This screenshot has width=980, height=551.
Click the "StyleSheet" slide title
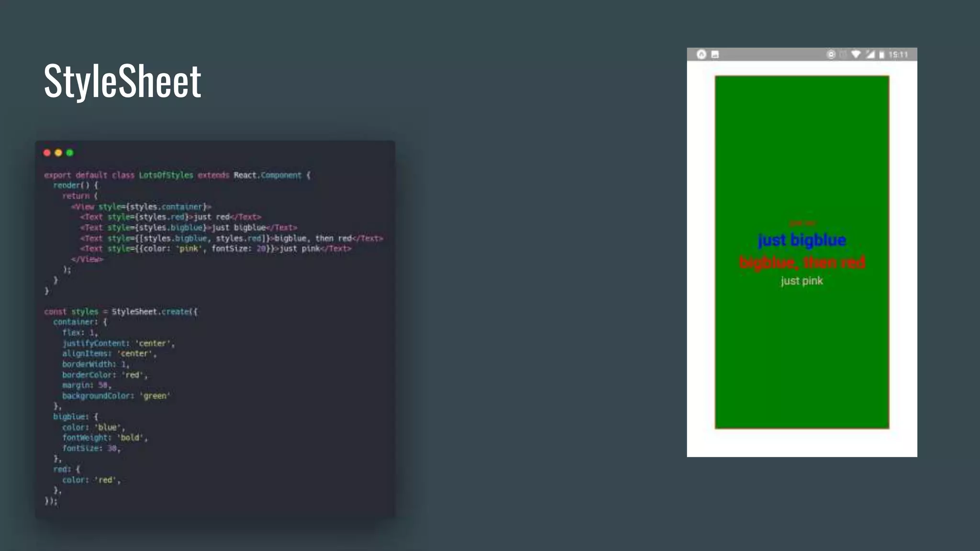(x=122, y=81)
